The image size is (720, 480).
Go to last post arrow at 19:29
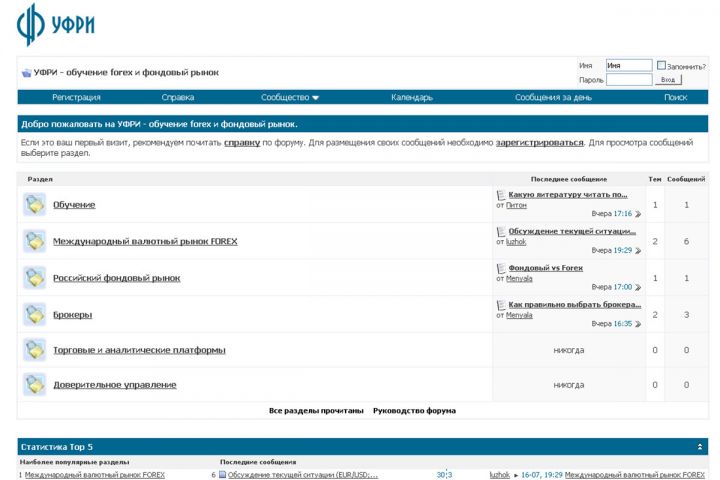pos(638,251)
